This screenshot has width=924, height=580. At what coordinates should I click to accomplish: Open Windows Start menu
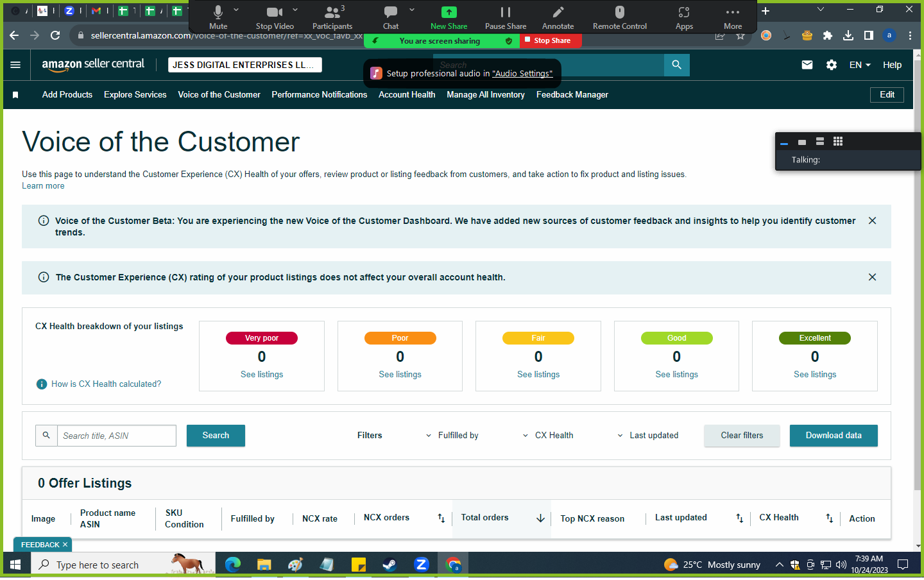click(15, 565)
